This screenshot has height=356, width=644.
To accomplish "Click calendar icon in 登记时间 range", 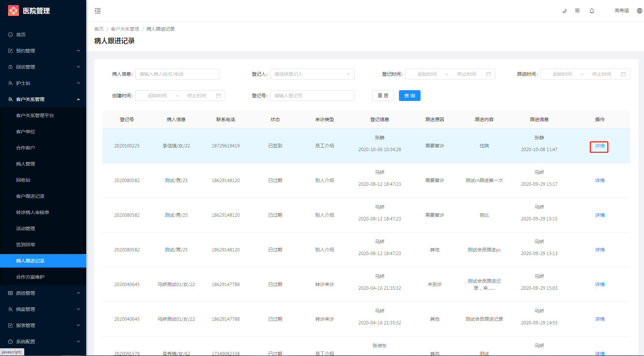I will [x=488, y=74].
